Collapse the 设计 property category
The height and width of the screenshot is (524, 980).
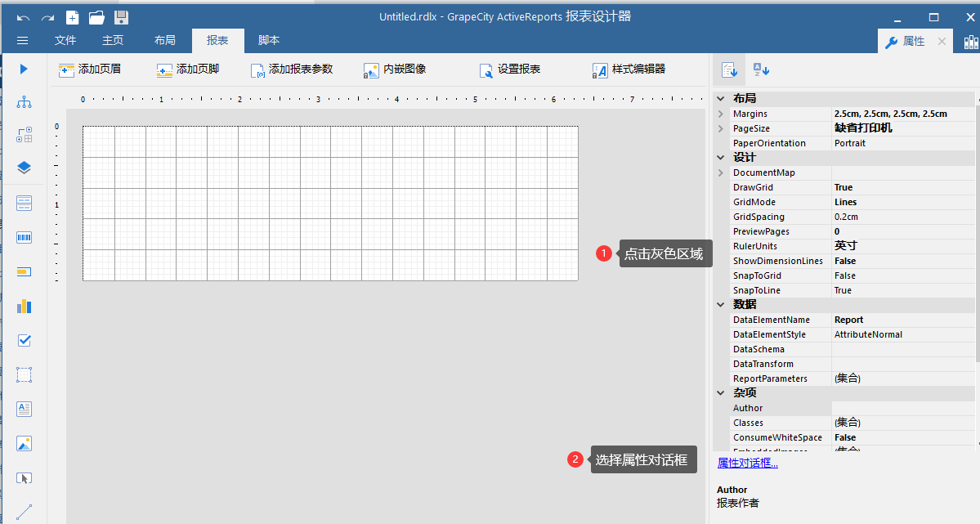(x=721, y=158)
